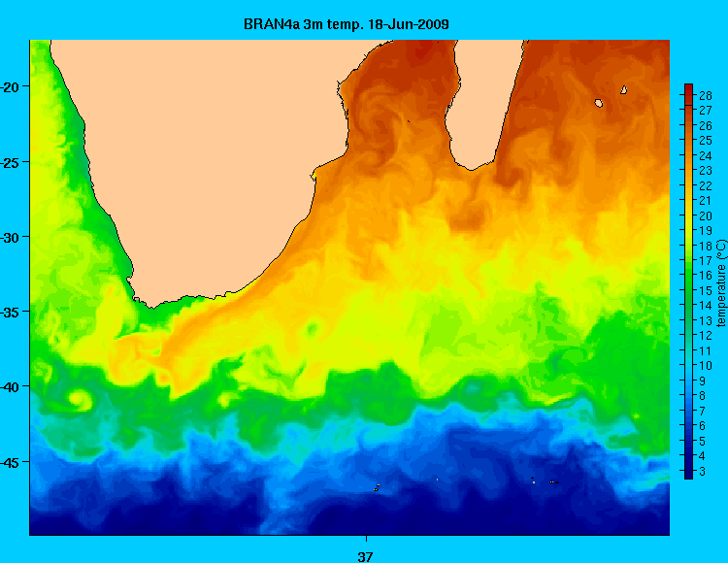The image size is (728, 563).
Task: Click the 37 longitude label below the map
Action: (x=365, y=556)
